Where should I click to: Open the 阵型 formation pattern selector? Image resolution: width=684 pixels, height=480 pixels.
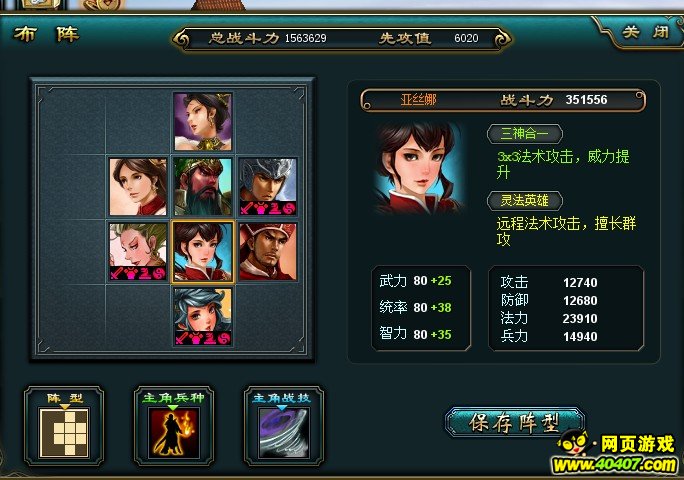coord(65,426)
